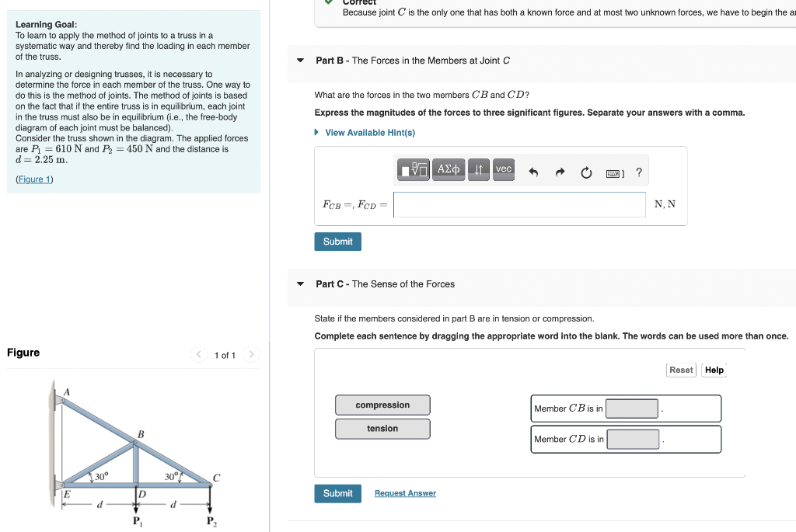This screenshot has width=796, height=532.
Task: Click the Help button in the drag-words panel
Action: click(714, 370)
